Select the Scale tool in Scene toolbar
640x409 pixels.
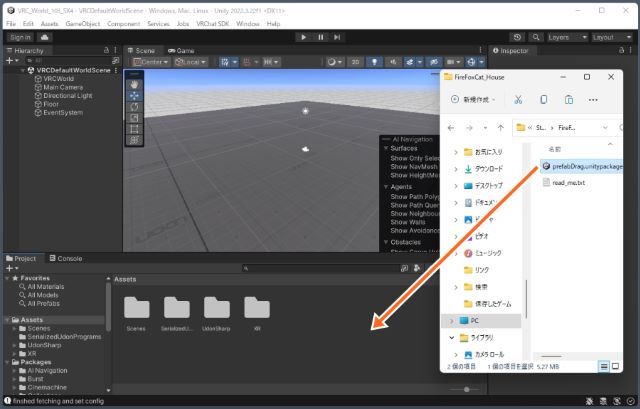coord(134,118)
